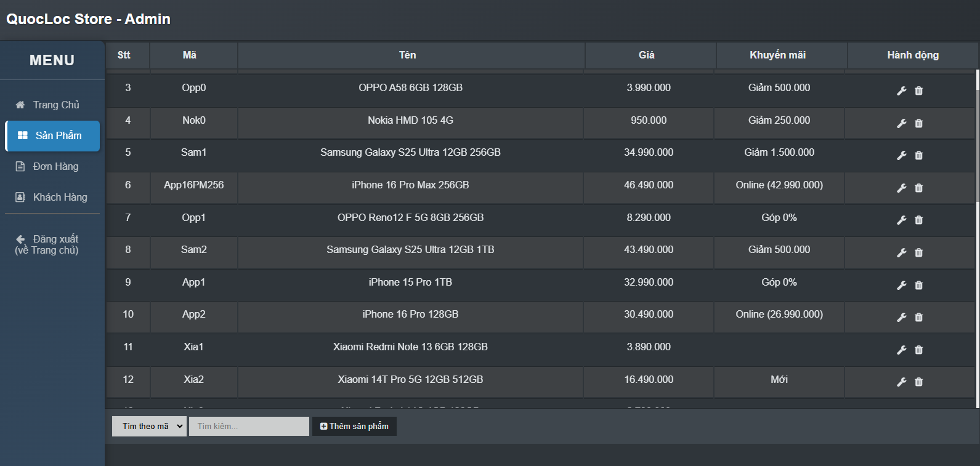Image resolution: width=980 pixels, height=466 pixels.
Task: Click the wrench icon for Nokia HMD 105 4G
Action: pos(901,123)
